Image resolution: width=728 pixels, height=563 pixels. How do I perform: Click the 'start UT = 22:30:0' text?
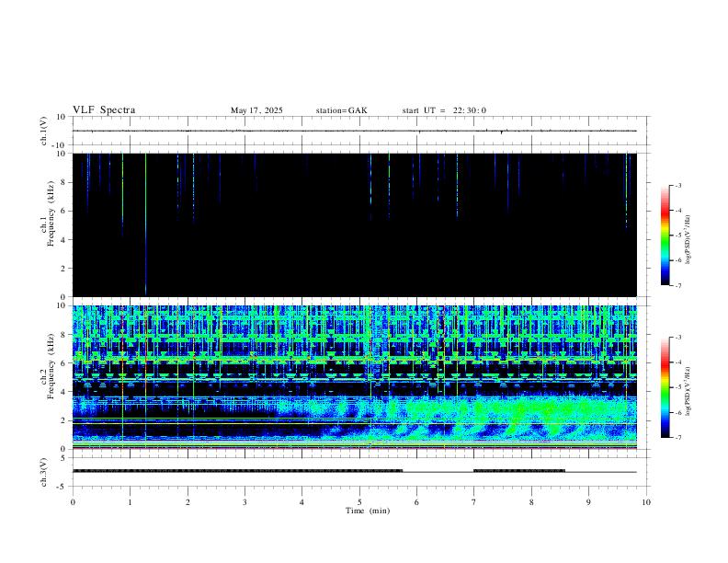[444, 110]
